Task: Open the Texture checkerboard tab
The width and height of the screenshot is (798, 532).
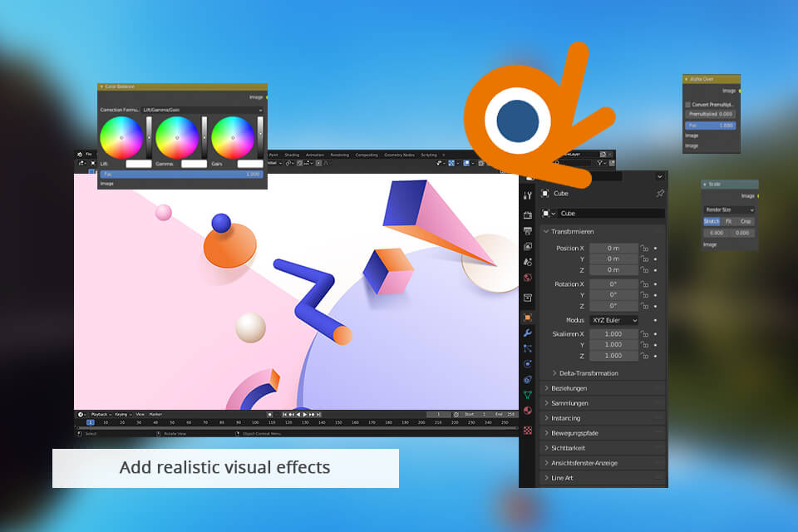Action: pyautogui.click(x=528, y=431)
